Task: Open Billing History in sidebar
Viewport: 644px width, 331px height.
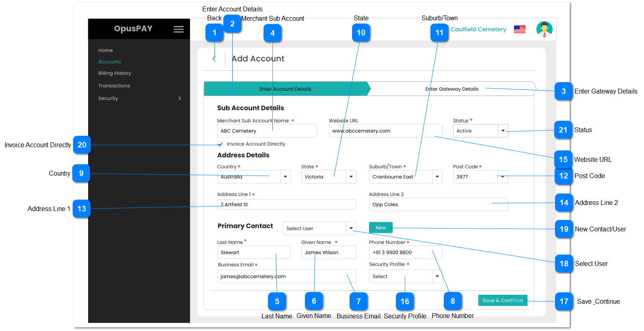Action: coord(115,73)
